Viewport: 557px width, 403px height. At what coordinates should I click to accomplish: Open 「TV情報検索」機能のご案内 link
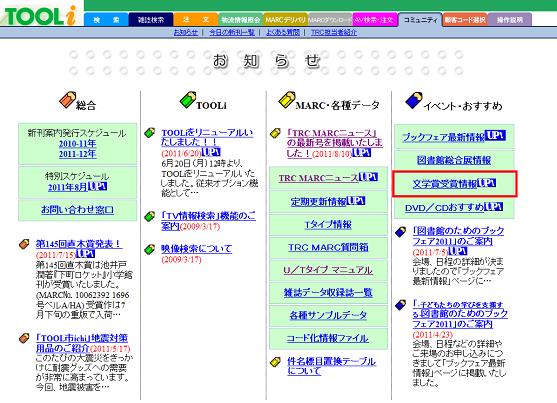208,221
